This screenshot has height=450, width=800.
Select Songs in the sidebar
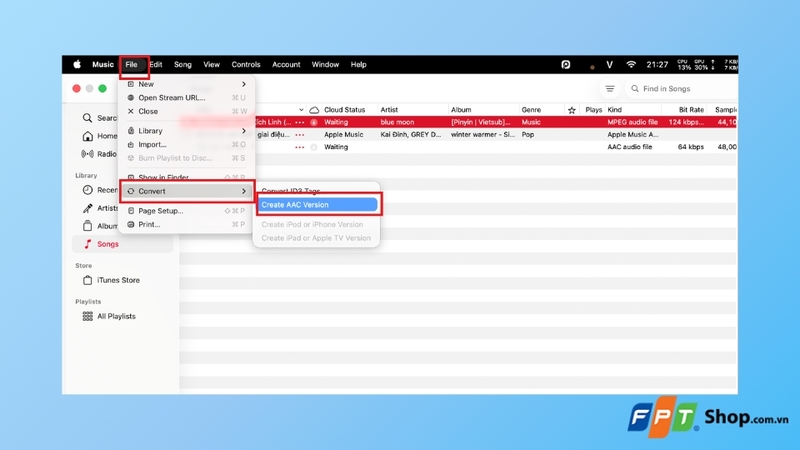click(122, 244)
